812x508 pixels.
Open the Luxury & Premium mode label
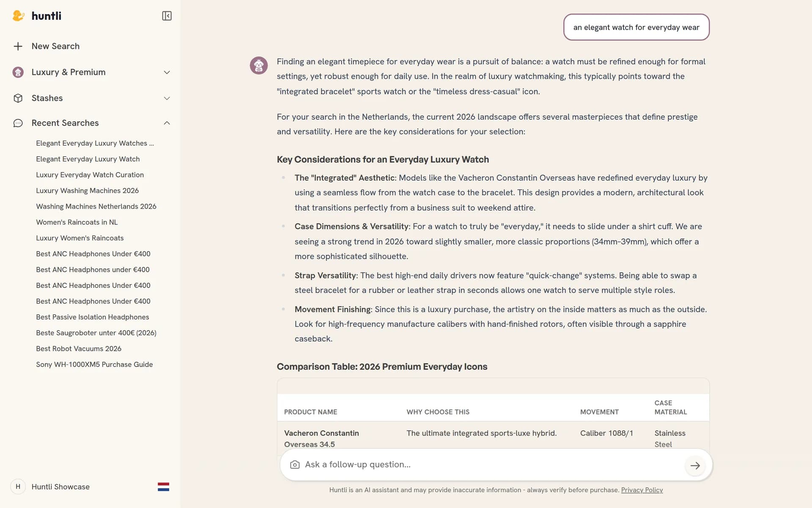click(x=69, y=72)
